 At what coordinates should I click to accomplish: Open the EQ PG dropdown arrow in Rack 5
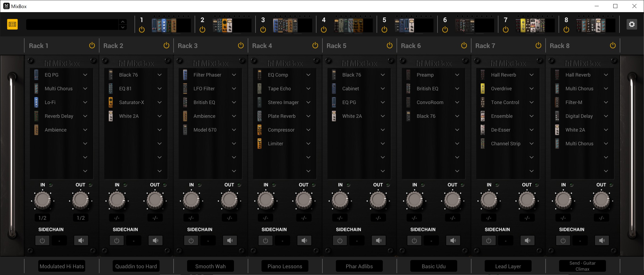click(383, 102)
